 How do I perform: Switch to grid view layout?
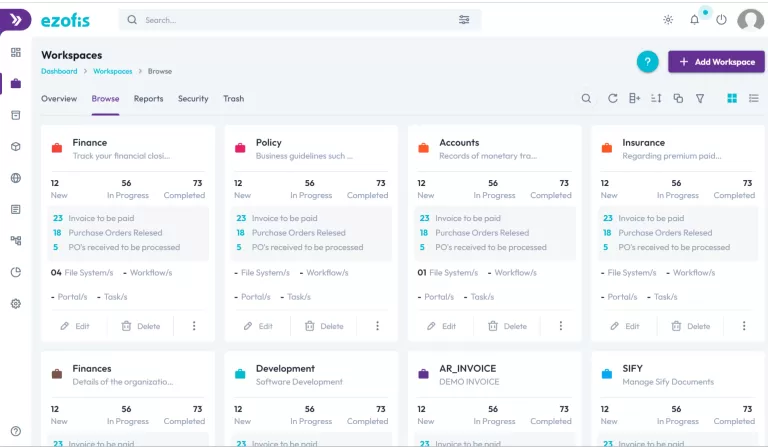click(732, 99)
